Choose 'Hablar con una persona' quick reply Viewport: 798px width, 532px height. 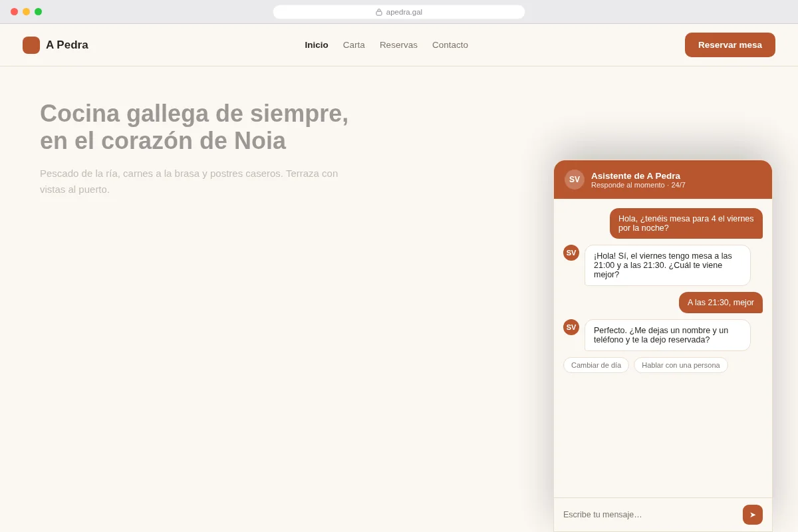click(x=681, y=365)
